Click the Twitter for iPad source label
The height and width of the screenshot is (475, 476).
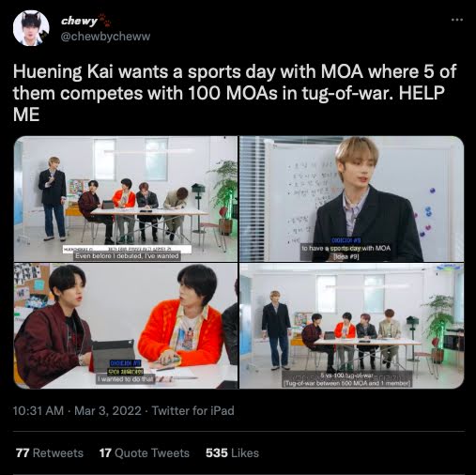click(193, 410)
